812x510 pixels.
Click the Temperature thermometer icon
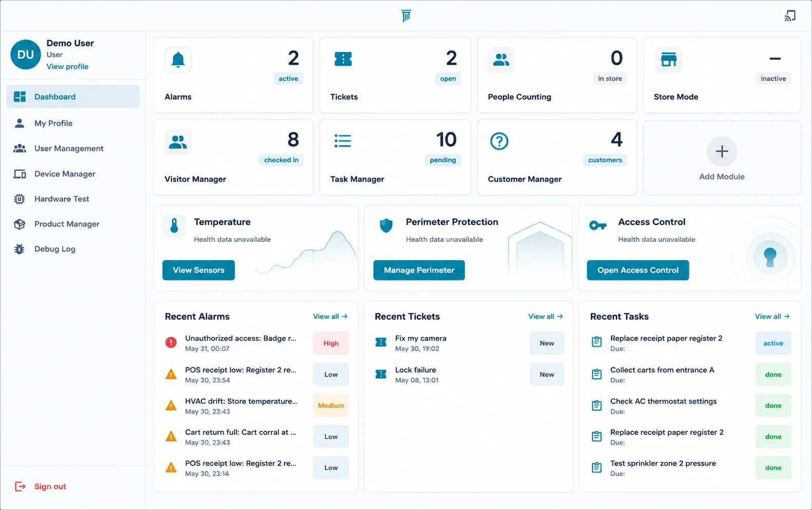click(175, 226)
